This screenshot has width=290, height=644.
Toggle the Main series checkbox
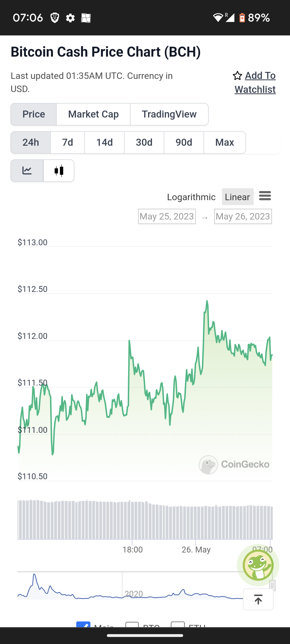(83, 624)
